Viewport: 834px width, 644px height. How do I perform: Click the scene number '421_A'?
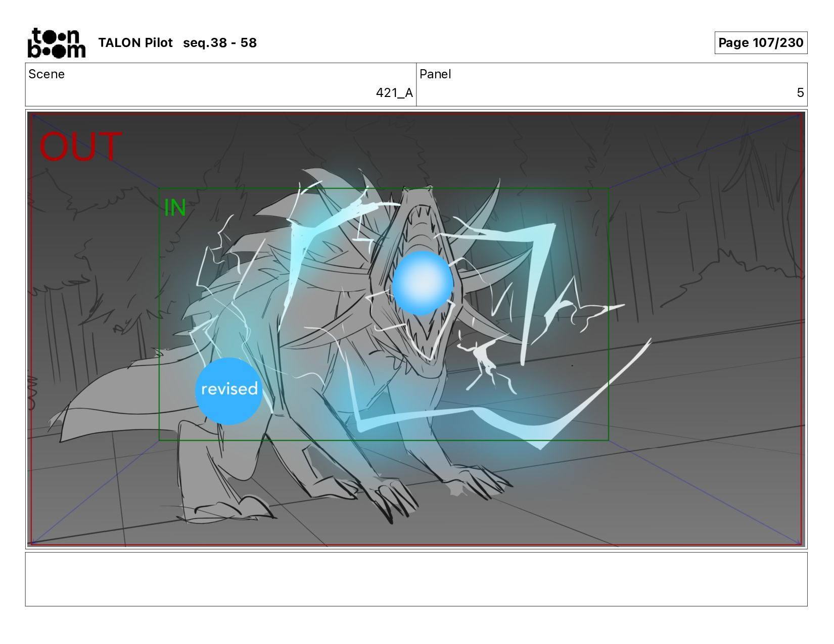(394, 93)
